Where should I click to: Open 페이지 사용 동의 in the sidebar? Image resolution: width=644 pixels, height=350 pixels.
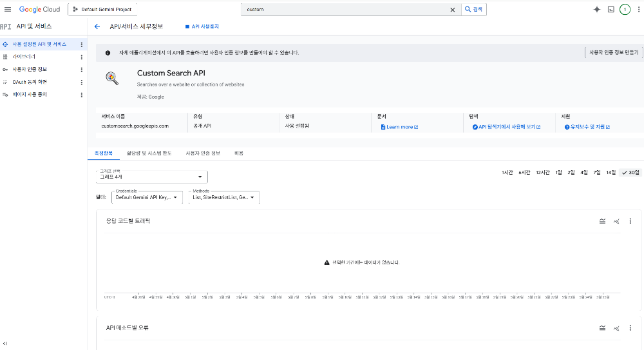tap(30, 94)
